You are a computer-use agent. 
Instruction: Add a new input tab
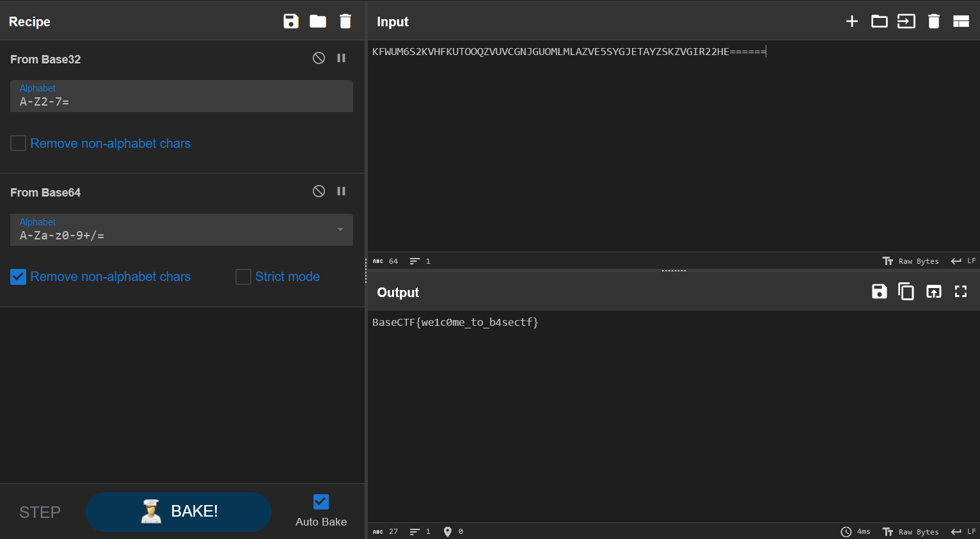[852, 21]
